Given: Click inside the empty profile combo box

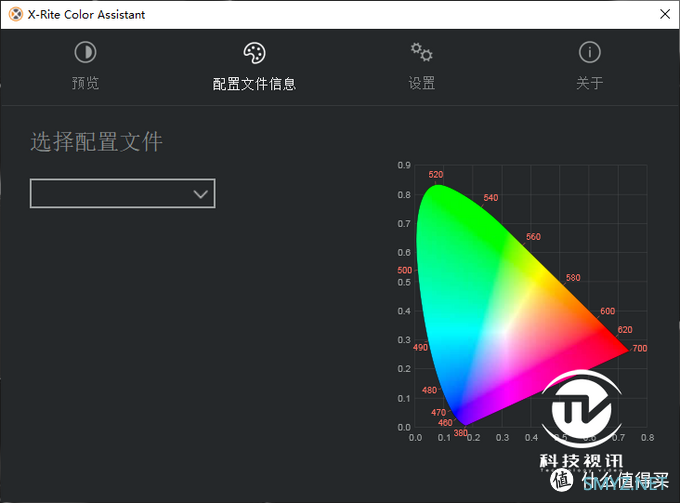Looking at the screenshot, I should tap(122, 193).
